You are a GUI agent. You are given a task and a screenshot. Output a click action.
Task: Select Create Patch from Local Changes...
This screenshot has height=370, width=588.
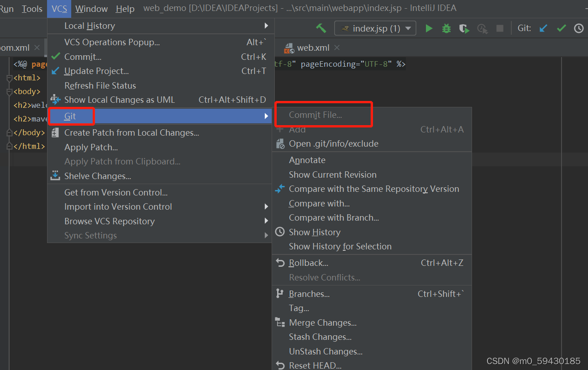[x=161, y=133]
